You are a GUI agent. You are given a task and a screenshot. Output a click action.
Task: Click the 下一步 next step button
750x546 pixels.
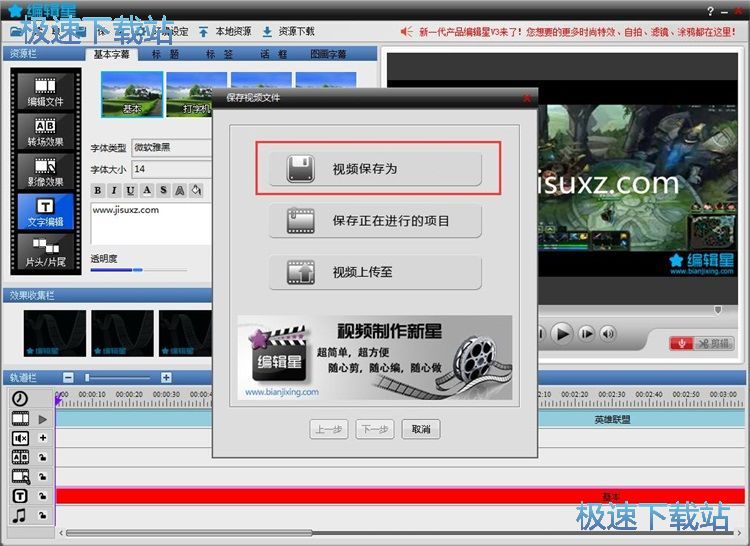click(x=375, y=429)
